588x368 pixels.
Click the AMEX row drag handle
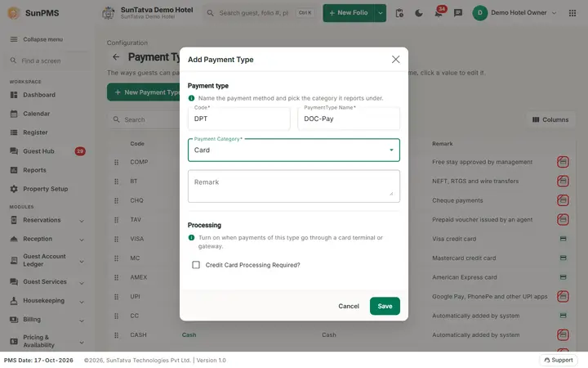coord(116,277)
